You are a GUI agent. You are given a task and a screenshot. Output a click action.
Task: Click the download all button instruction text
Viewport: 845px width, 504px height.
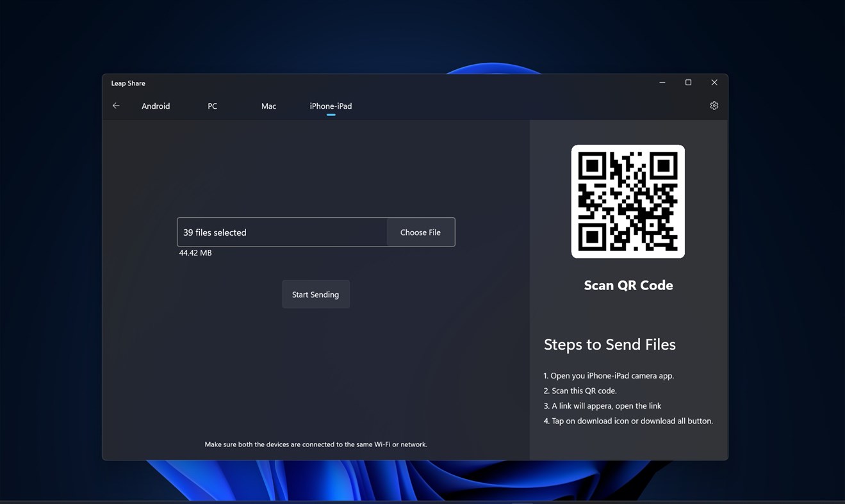(628, 421)
